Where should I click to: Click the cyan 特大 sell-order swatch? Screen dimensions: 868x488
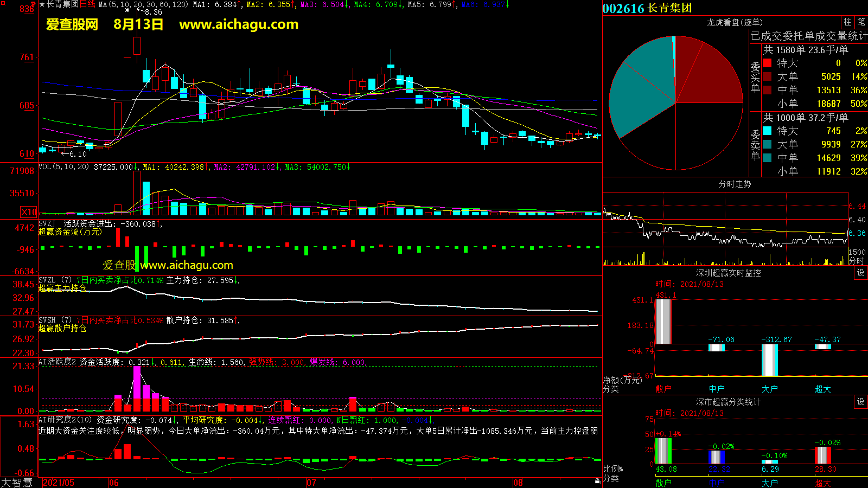(767, 131)
